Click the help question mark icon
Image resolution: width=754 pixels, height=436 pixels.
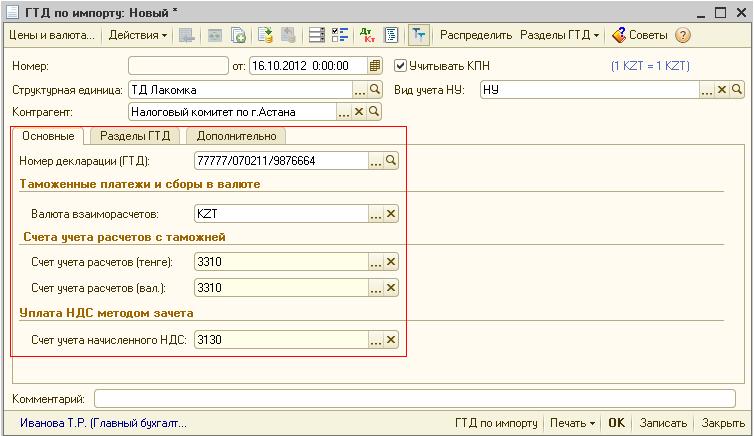coord(683,35)
